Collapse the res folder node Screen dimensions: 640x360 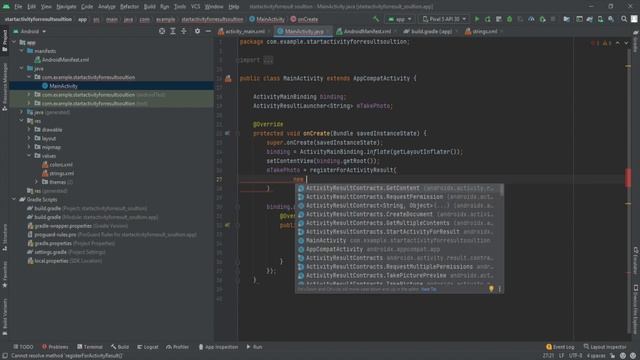22,121
